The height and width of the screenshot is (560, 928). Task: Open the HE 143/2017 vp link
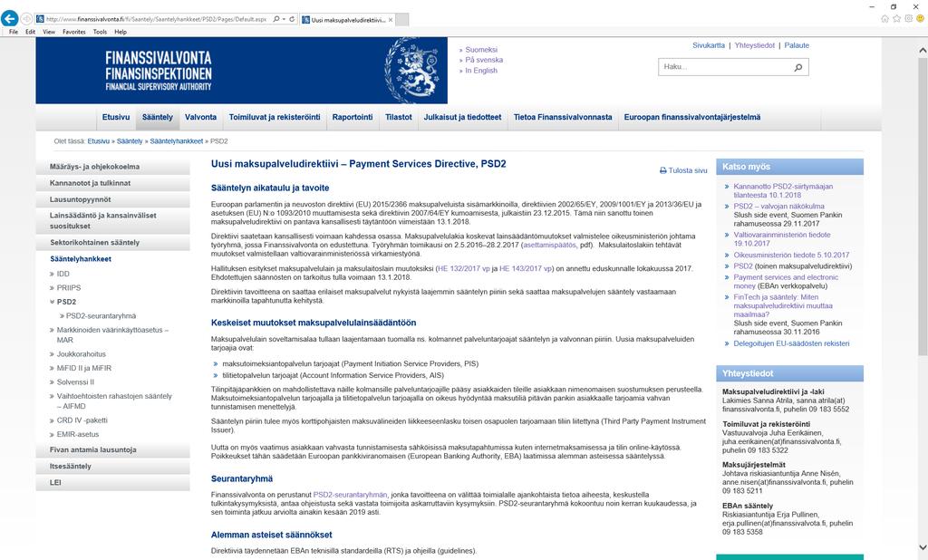coord(526,269)
